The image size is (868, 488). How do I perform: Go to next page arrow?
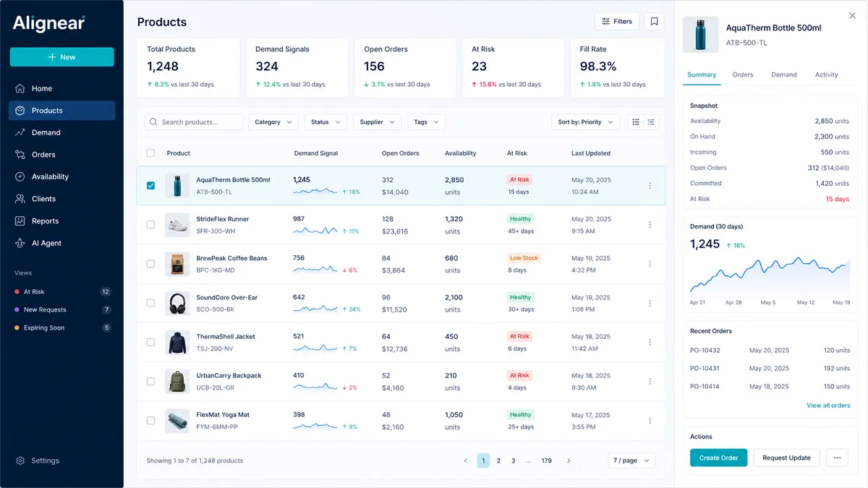pos(569,461)
